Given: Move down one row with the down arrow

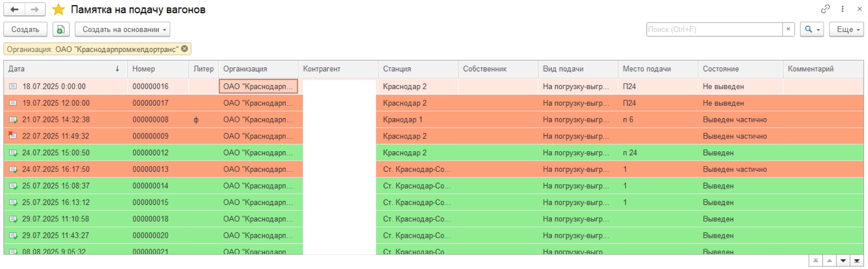Looking at the screenshot, I should [x=843, y=260].
